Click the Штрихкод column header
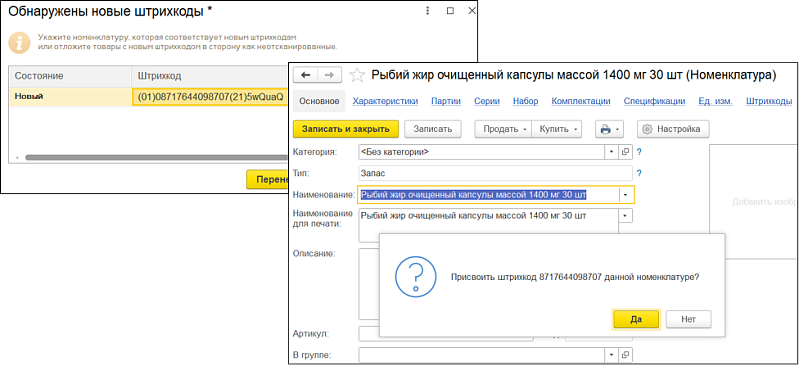This screenshot has height=366, width=799. click(210, 76)
